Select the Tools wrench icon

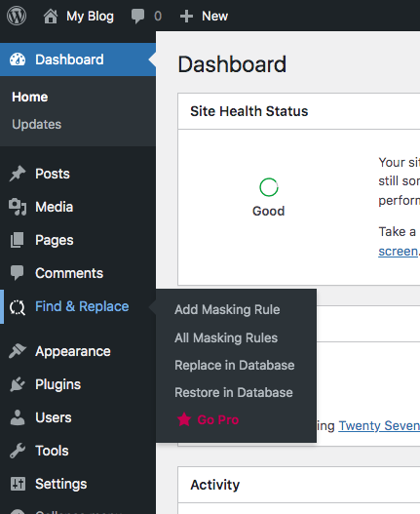click(18, 451)
